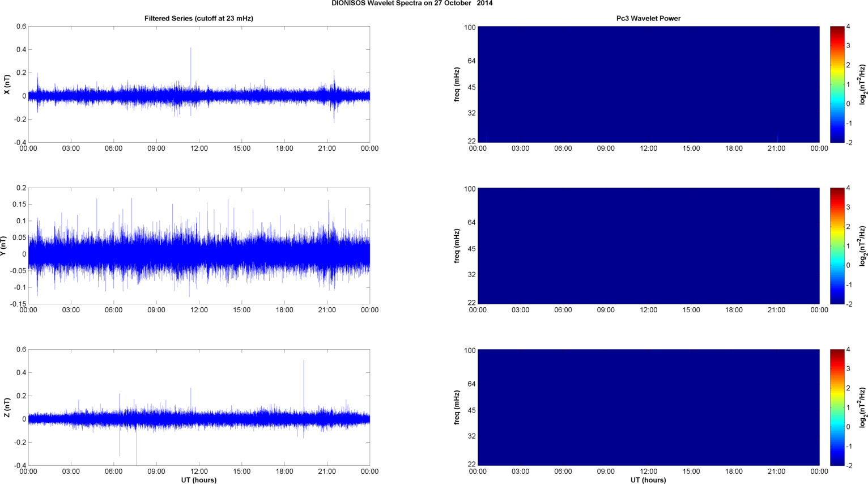Screen dimensions: 868x484
Task: Click the "21:00" tick under the top spectrogram
Action: click(777, 148)
